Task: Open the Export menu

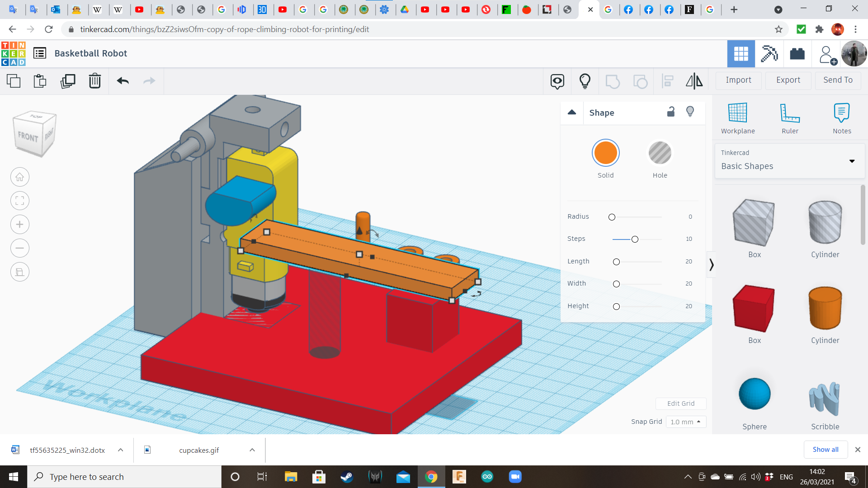Action: [x=788, y=80]
